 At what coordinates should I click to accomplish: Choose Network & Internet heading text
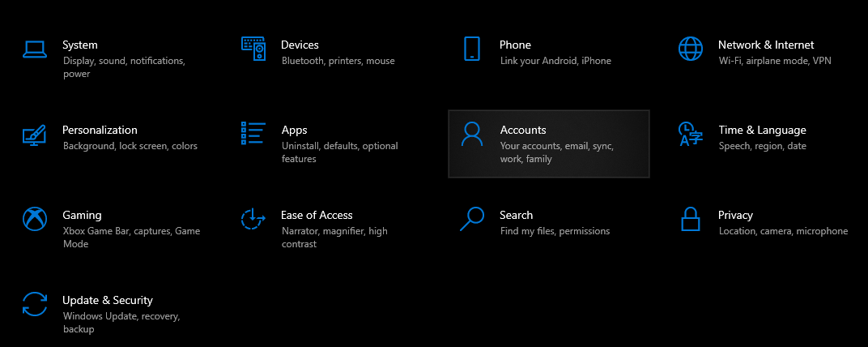click(x=766, y=45)
